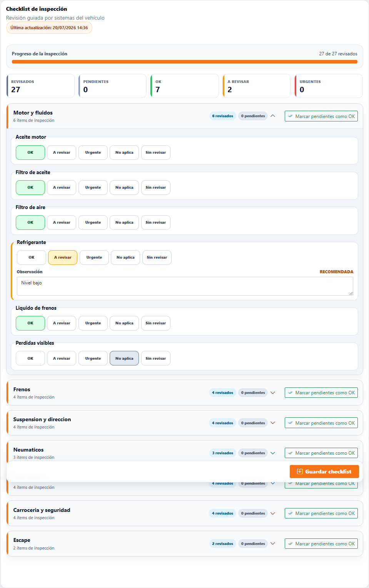The width and height of the screenshot is (369, 588).
Task: Mark Liquido de frenos as Sin revisar
Action: (x=156, y=323)
